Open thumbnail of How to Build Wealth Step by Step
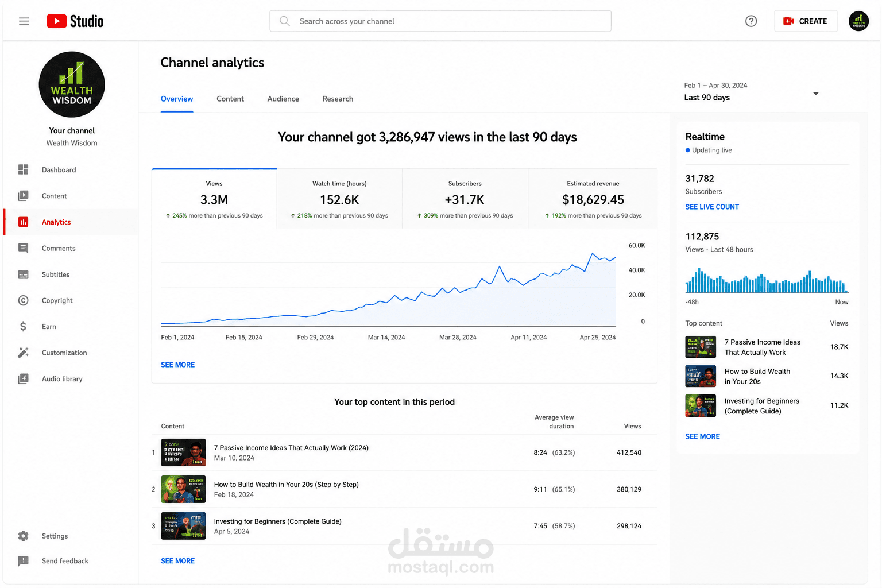 coord(183,489)
